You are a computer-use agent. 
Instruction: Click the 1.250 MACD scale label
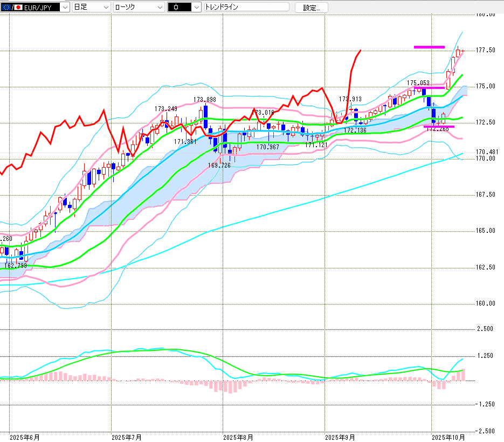[486, 356]
